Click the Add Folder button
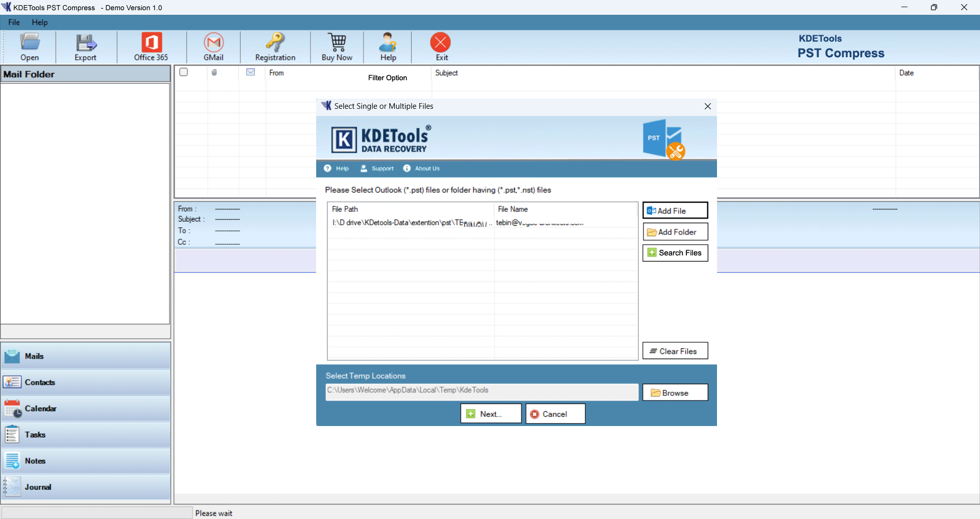Viewport: 980px width, 519px height. point(675,232)
